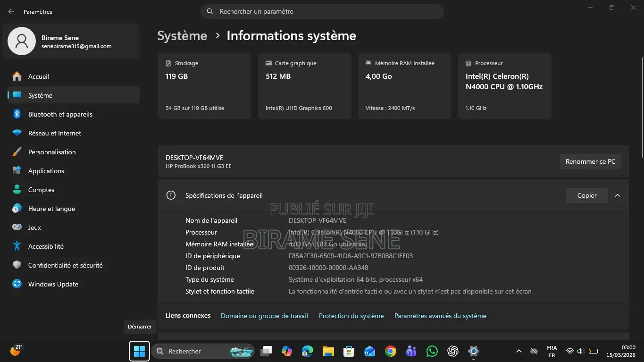Screen dimensions: 644x362
Task: Click the Birame Sene profile avatar
Action: pyautogui.click(x=22, y=41)
